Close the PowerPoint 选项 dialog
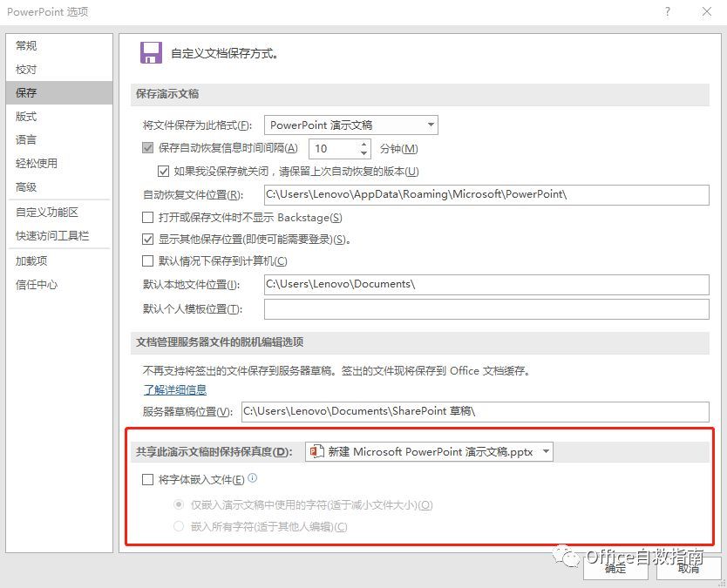Screen dimensions: 727x588 click(707, 11)
